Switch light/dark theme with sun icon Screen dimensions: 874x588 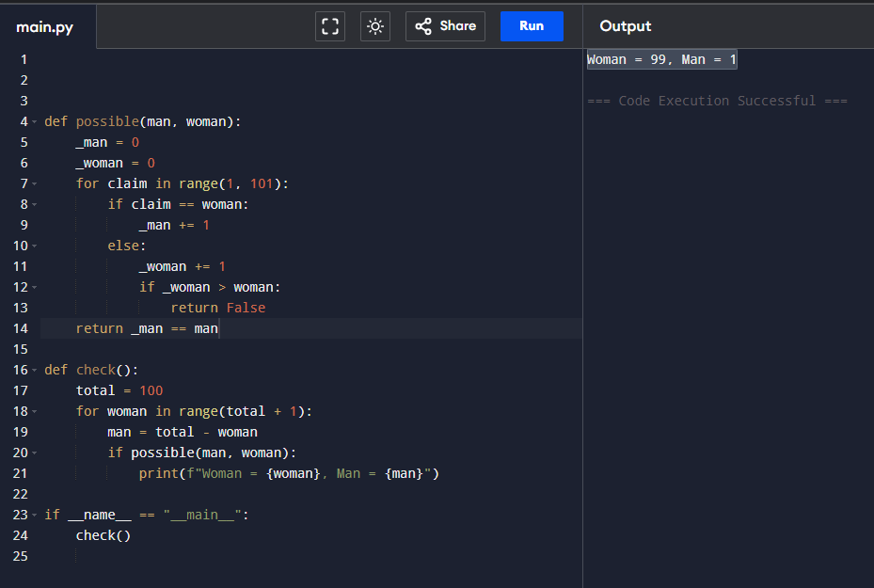pos(375,26)
